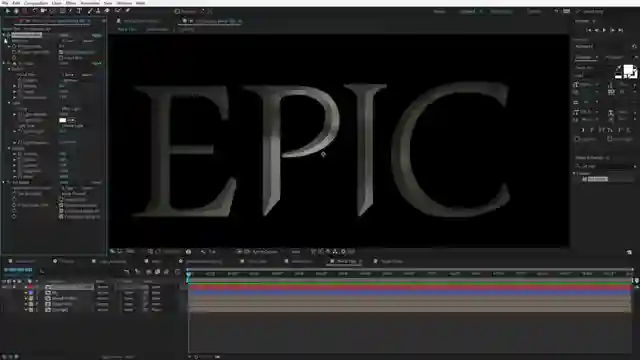Toggle Subscript in Character panel
This screenshot has width=640, height=360.
629,130
